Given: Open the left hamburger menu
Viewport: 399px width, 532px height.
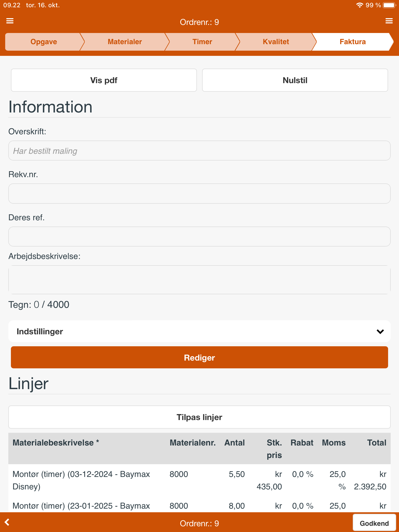Looking at the screenshot, I should 10,21.
